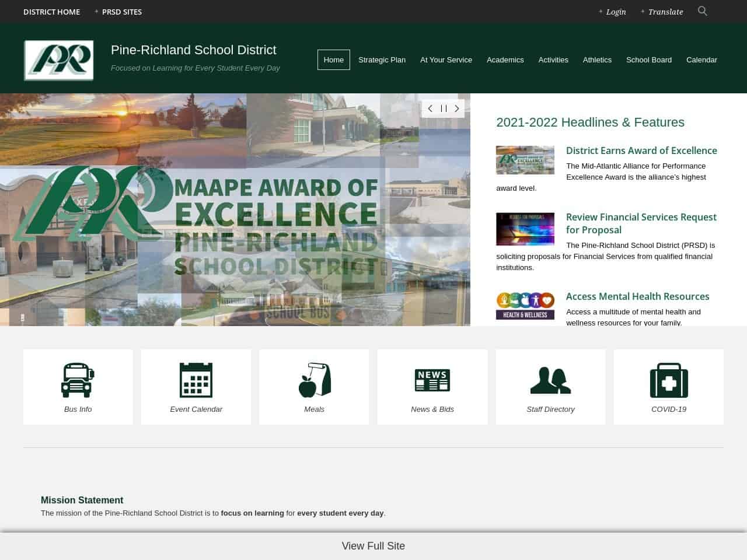747x560 pixels.
Task: Expand the PRSD Sites dropdown
Action: tap(121, 12)
